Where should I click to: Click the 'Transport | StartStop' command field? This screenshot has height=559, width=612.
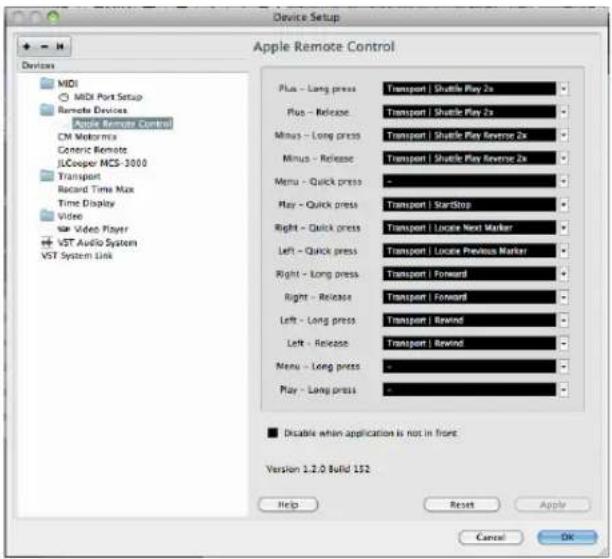(x=469, y=205)
